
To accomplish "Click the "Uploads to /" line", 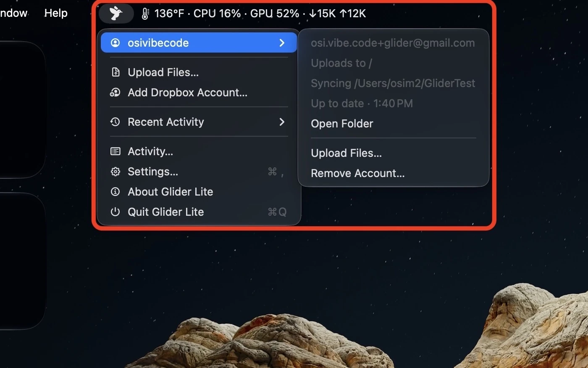I will pos(341,63).
